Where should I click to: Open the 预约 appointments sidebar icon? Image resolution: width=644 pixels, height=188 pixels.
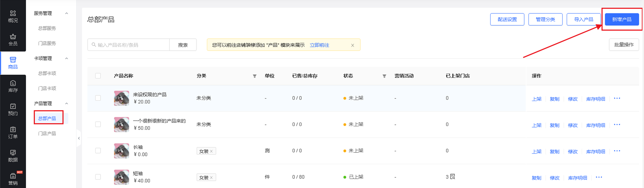click(13, 109)
